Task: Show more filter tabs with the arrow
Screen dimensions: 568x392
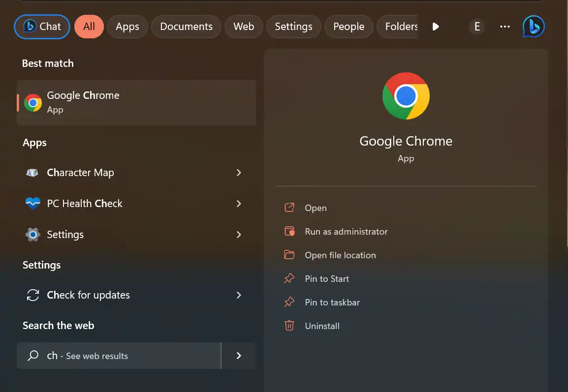Action: tap(436, 27)
